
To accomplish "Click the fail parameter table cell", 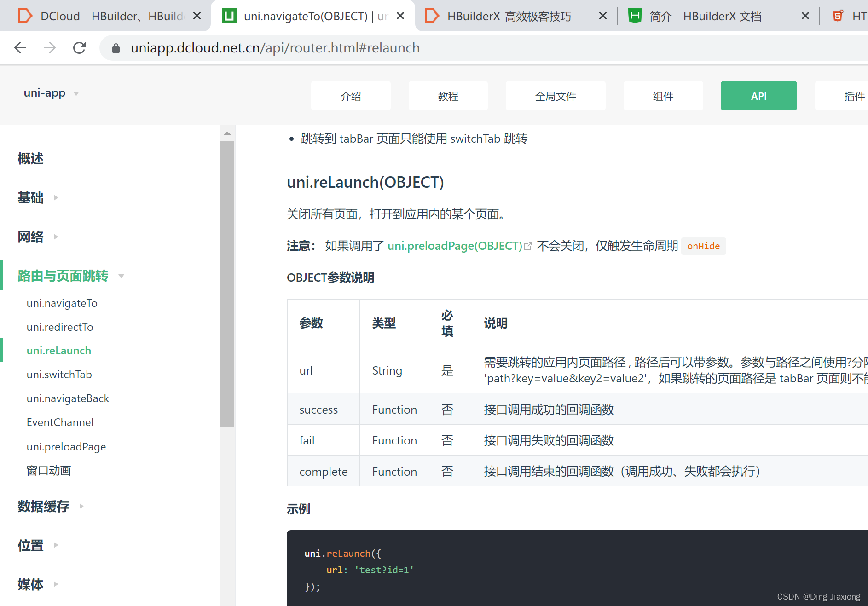I will 324,440.
